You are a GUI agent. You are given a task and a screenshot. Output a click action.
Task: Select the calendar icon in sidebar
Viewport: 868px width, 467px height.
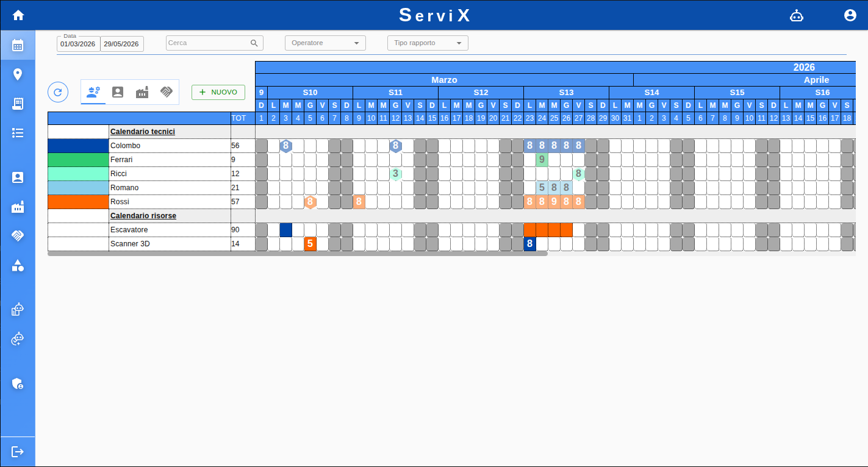coord(18,45)
